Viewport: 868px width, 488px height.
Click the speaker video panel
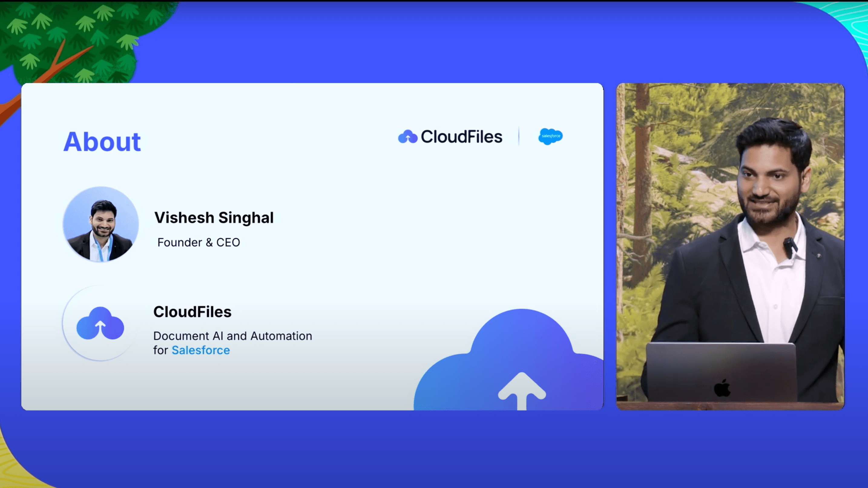pyautogui.click(x=730, y=246)
